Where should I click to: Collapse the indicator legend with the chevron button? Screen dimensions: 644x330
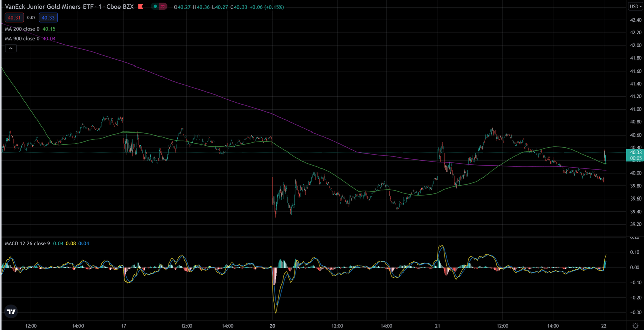tap(11, 48)
